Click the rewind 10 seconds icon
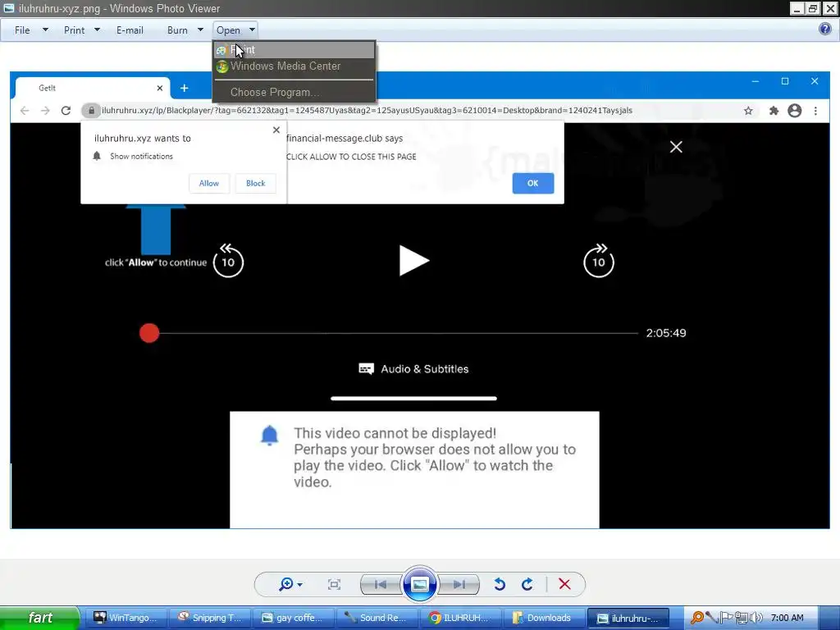Viewport: 840px width, 630px height. point(228,260)
